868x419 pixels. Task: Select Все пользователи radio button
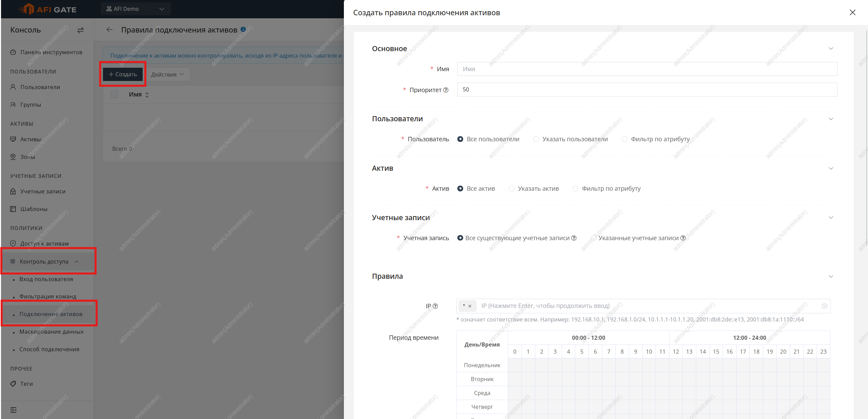[x=460, y=139]
